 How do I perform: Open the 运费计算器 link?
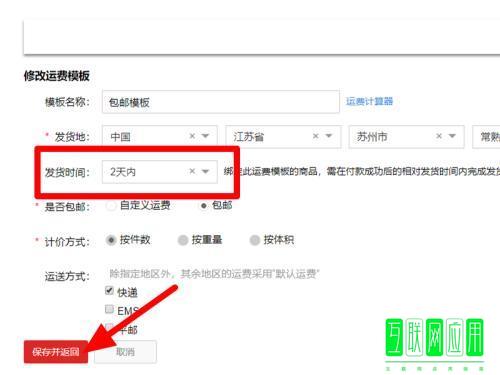369,101
